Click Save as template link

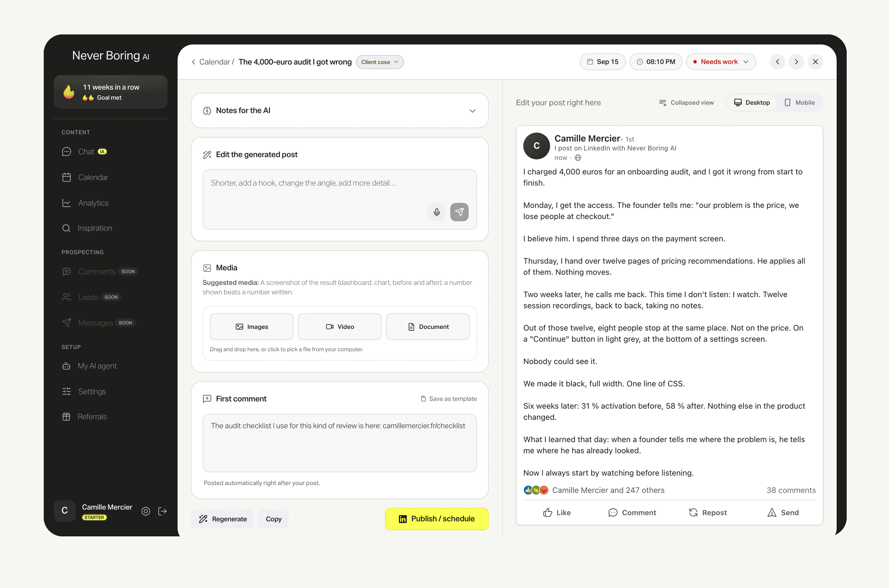[x=449, y=399]
